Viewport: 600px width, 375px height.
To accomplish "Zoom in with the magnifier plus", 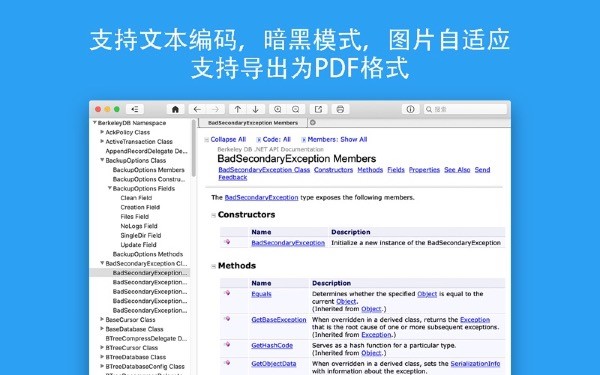I will (278, 109).
